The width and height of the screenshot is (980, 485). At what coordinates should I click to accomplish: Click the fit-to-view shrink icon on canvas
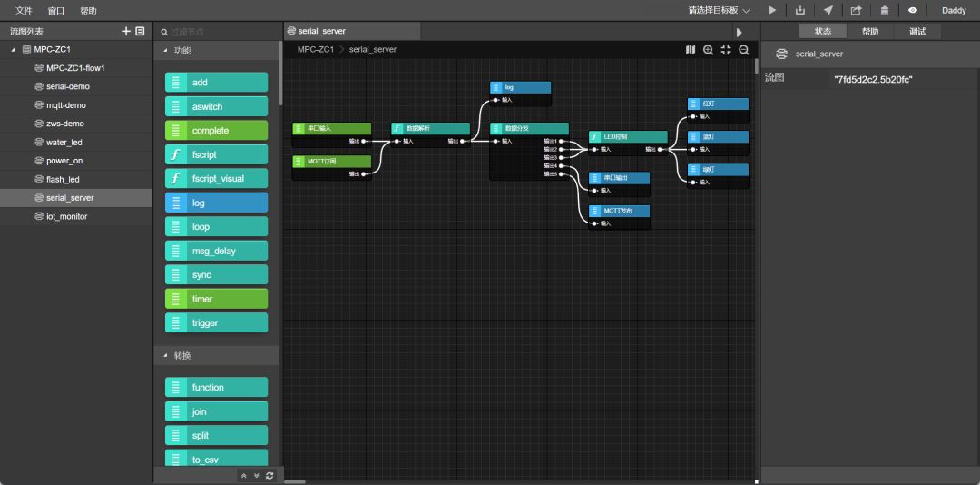coord(726,50)
